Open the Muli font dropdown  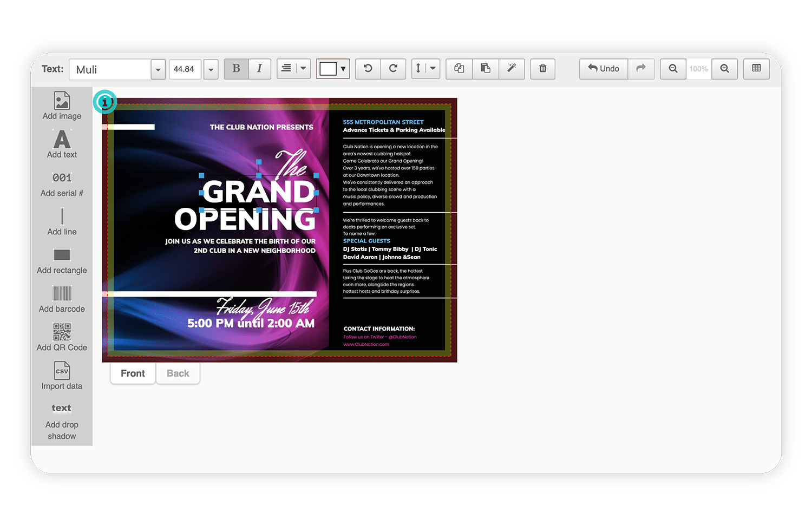click(158, 69)
